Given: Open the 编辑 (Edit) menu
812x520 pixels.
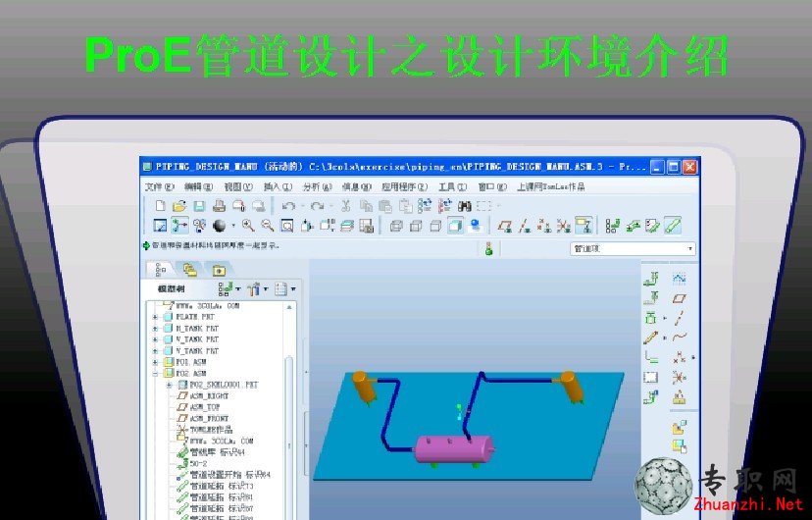Looking at the screenshot, I should pos(198,186).
